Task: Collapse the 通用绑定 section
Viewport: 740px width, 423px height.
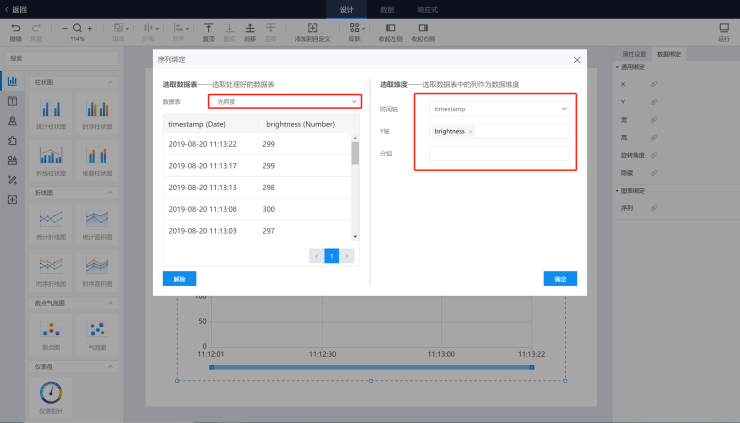Action: pyautogui.click(x=617, y=67)
